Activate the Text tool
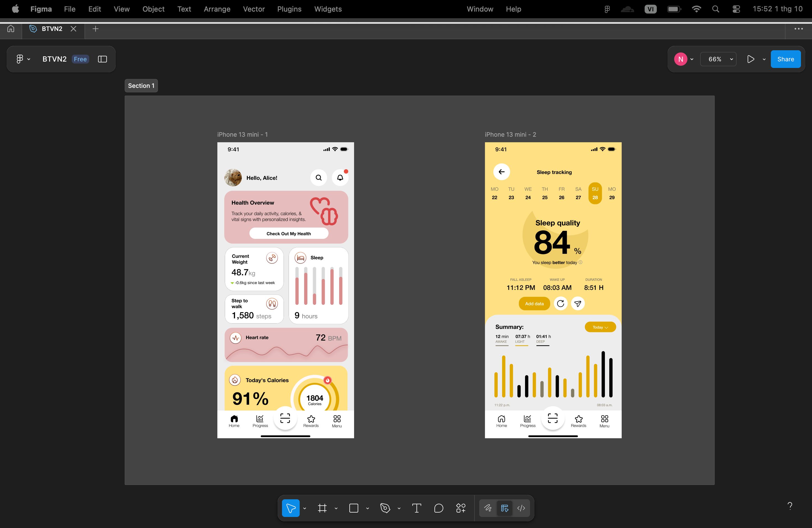Image resolution: width=812 pixels, height=528 pixels. (416, 508)
